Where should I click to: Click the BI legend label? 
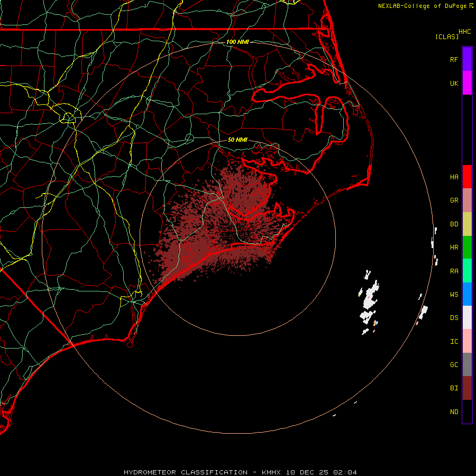[x=454, y=388]
